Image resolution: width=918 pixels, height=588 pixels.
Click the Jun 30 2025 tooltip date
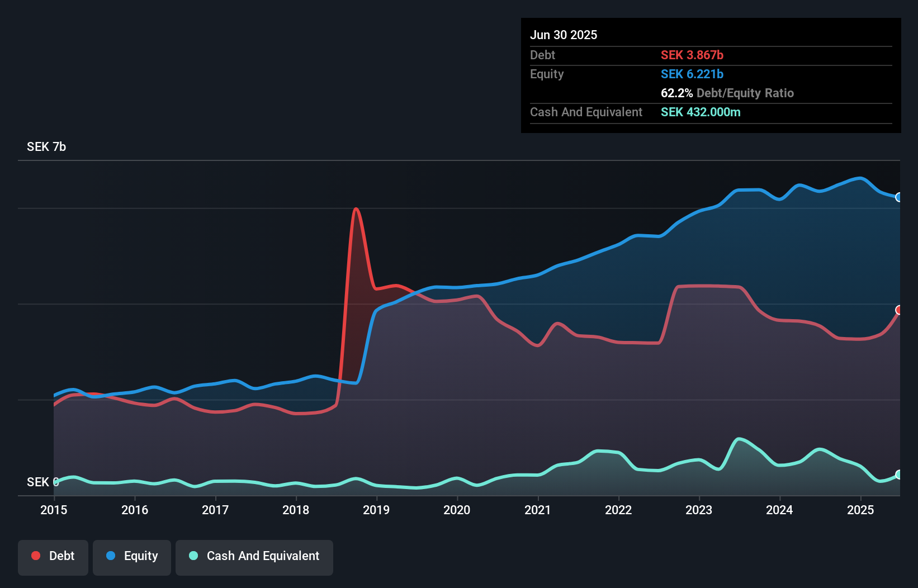point(564,35)
